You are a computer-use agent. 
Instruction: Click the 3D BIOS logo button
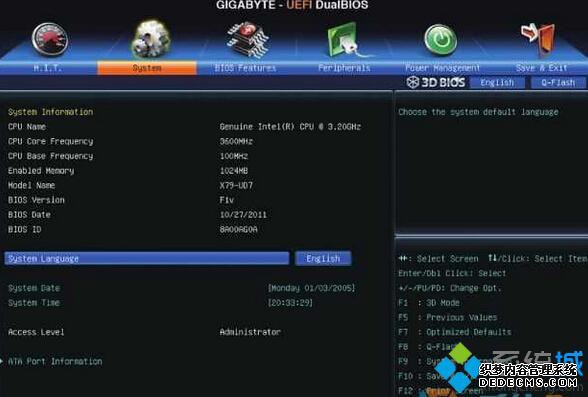(436, 82)
